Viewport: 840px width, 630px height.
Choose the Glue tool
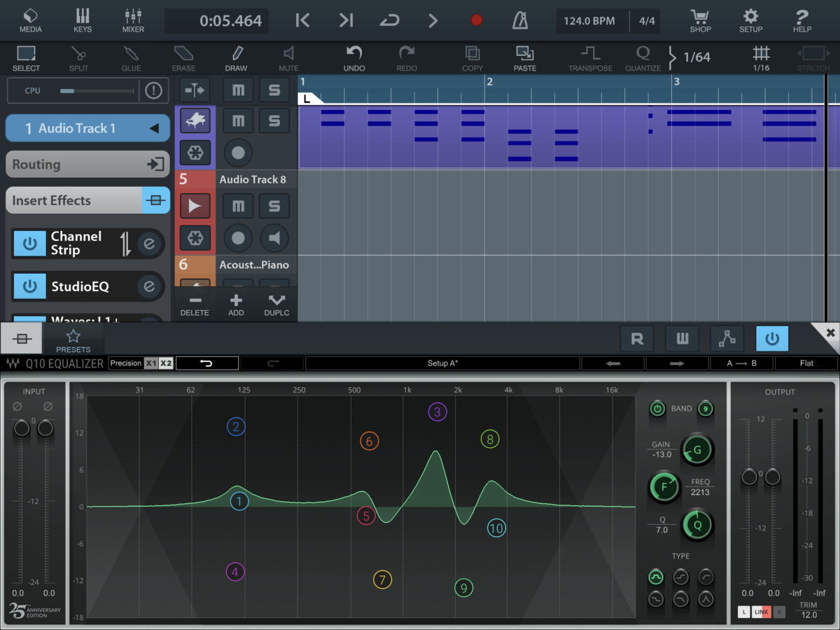131,58
